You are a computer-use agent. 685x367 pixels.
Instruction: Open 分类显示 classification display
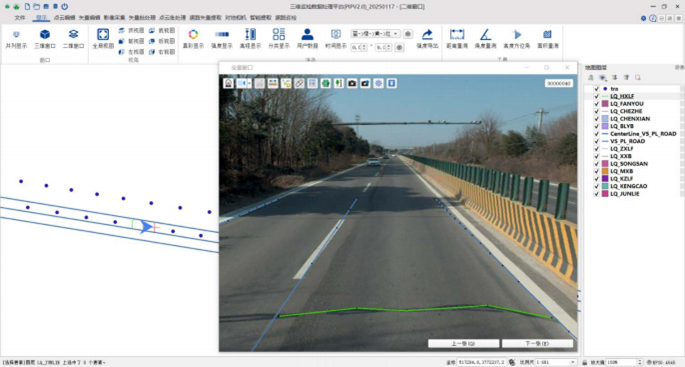click(x=279, y=38)
